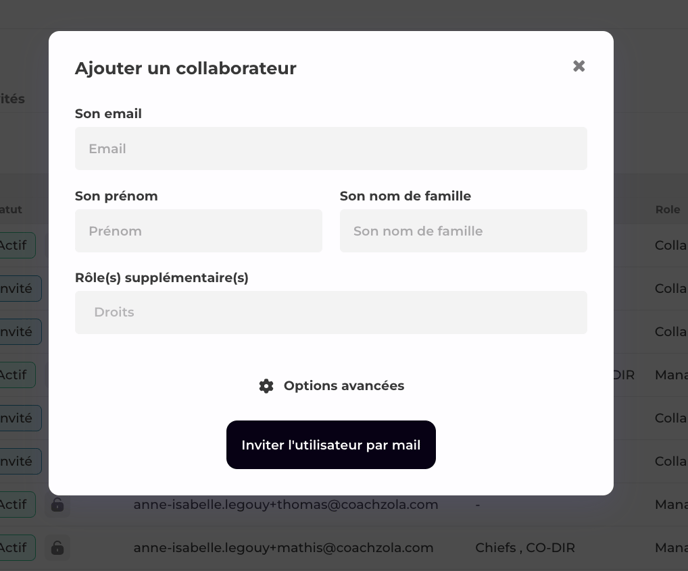Sort by the Role column header
This screenshot has height=571, width=688.
pyautogui.click(x=667, y=210)
